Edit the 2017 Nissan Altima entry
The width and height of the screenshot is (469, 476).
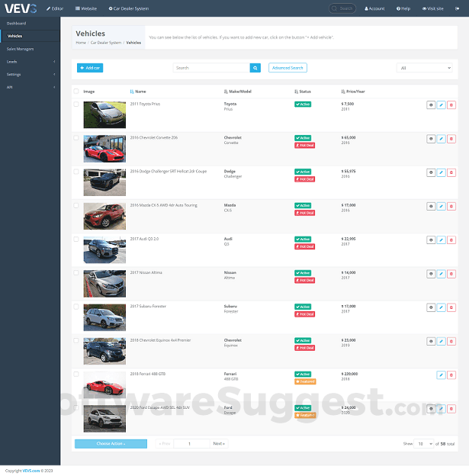441,274
